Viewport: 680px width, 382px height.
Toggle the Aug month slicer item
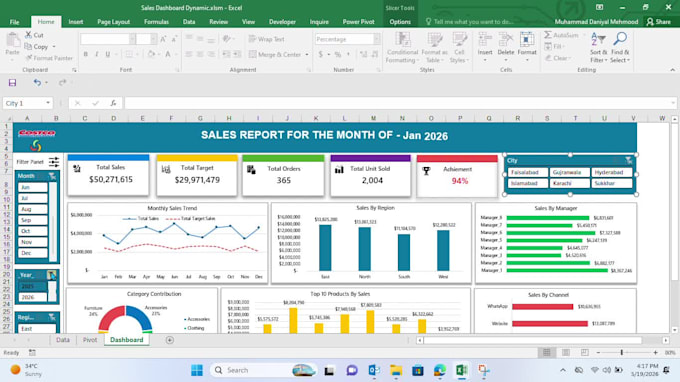click(33, 209)
